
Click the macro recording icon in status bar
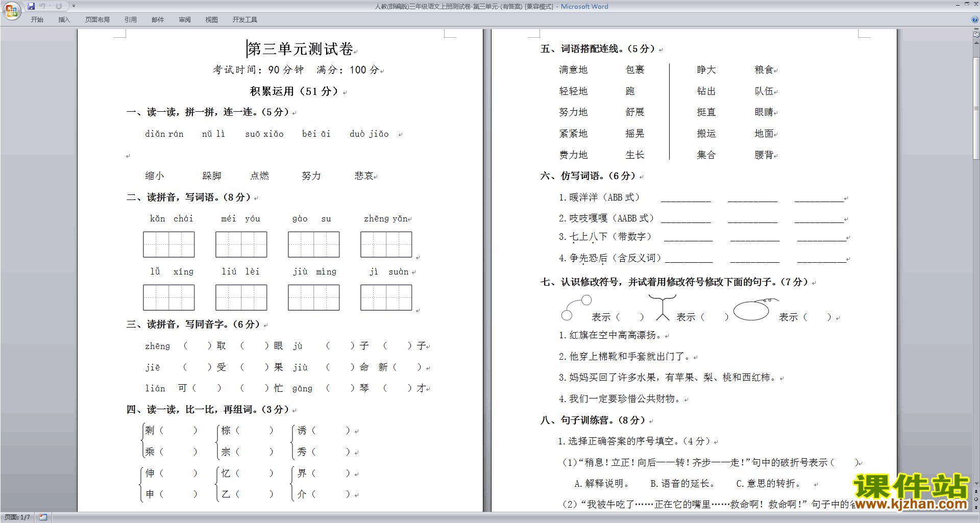point(43,517)
